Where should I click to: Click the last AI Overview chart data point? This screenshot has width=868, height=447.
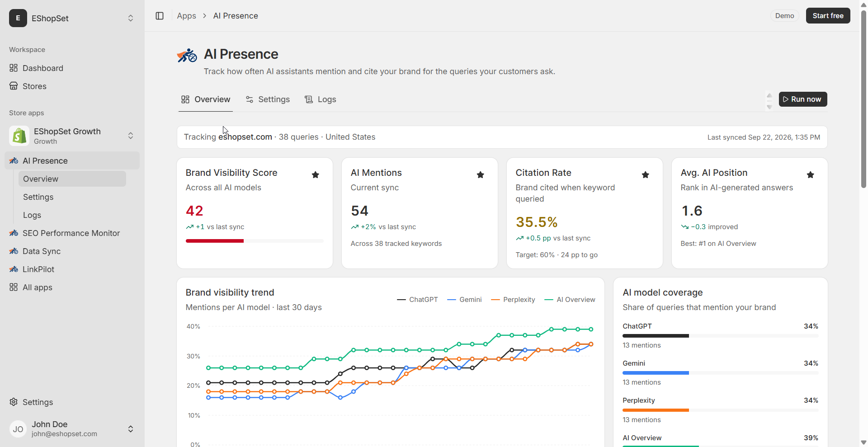[591, 329]
